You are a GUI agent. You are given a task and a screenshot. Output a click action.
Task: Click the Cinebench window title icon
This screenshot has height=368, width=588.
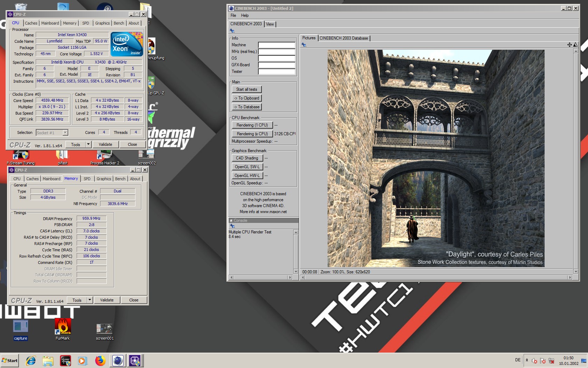(231, 8)
